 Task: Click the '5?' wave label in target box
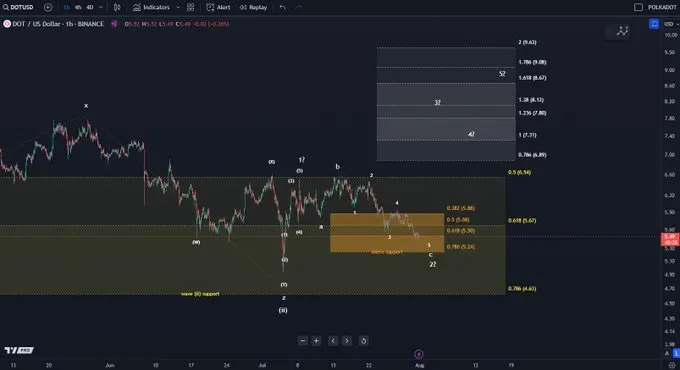(502, 74)
